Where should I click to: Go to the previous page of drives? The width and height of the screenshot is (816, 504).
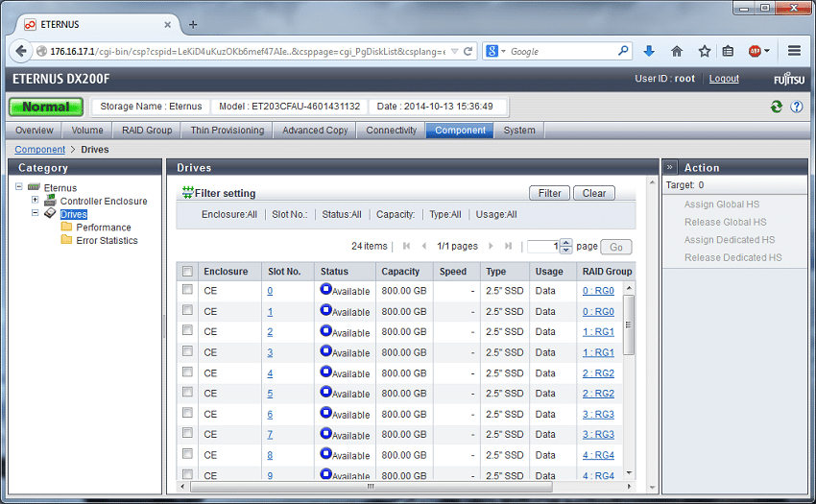424,246
